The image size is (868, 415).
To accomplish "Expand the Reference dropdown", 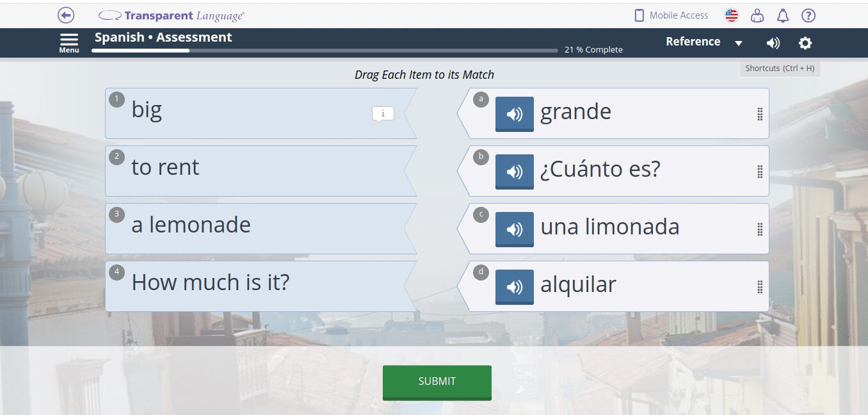I will (x=703, y=42).
